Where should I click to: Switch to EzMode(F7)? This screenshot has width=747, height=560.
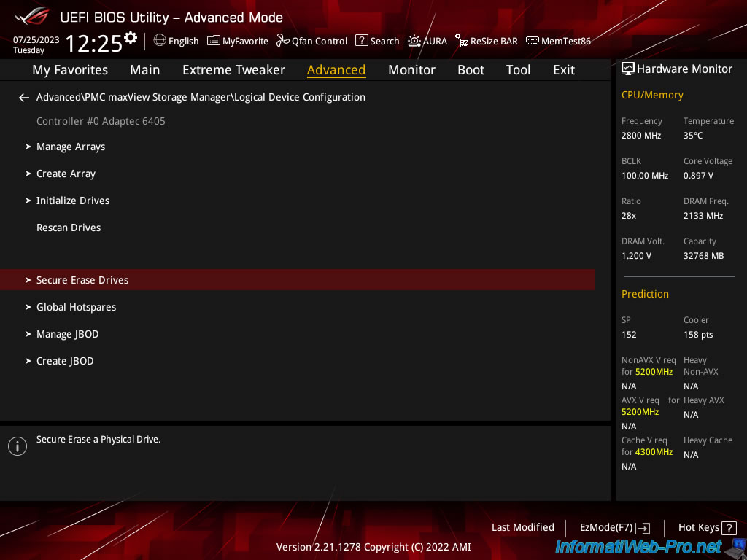[x=606, y=528]
